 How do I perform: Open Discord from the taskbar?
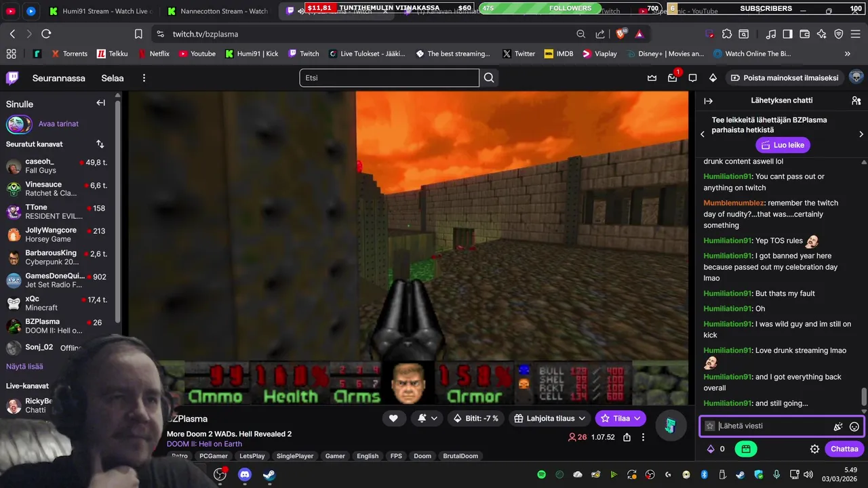coord(245,474)
